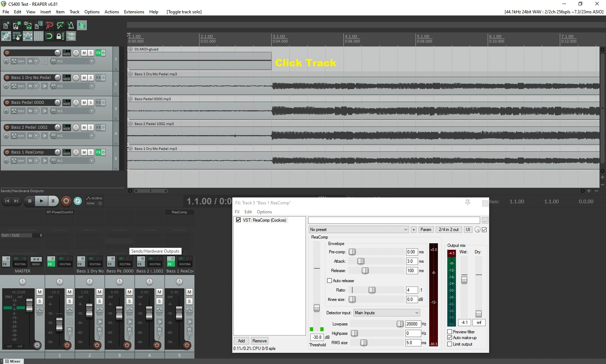
Task: Open the Track menu
Action: 74,12
